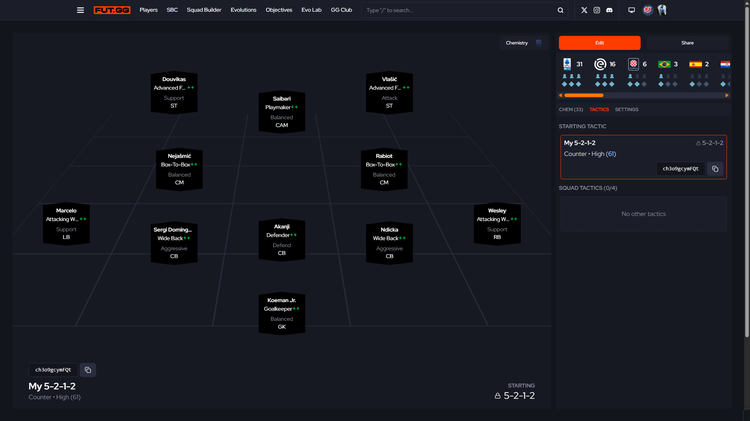Select Koeman Jr. goalkeeper card
Screen dimensions: 750x421
pos(282,313)
